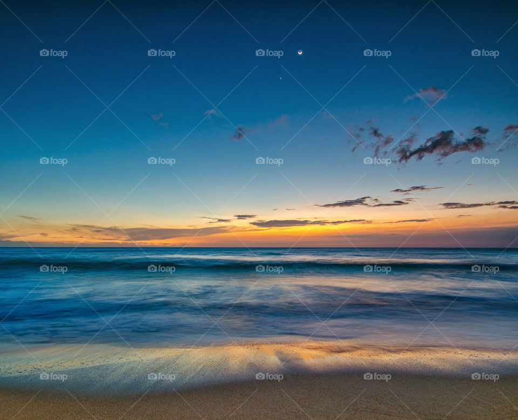Click the foap watermark in the bottom-right sand

tap(485, 377)
